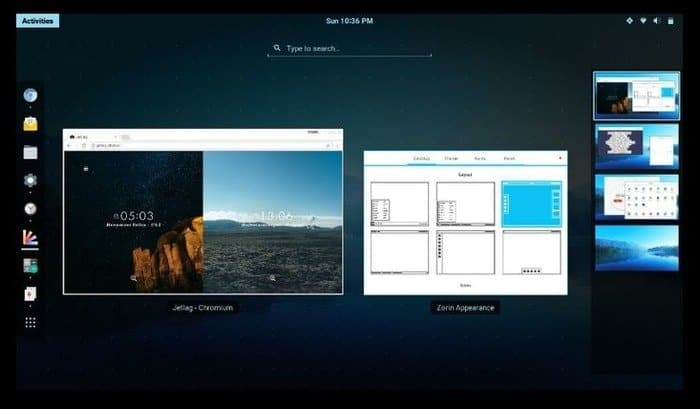
Task: Open the Files manager dock icon
Action: tap(30, 152)
